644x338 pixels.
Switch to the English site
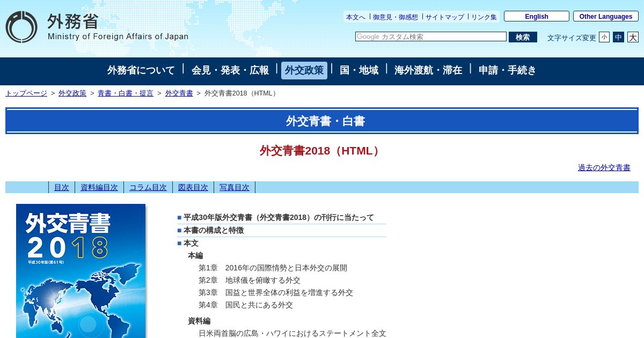click(537, 16)
